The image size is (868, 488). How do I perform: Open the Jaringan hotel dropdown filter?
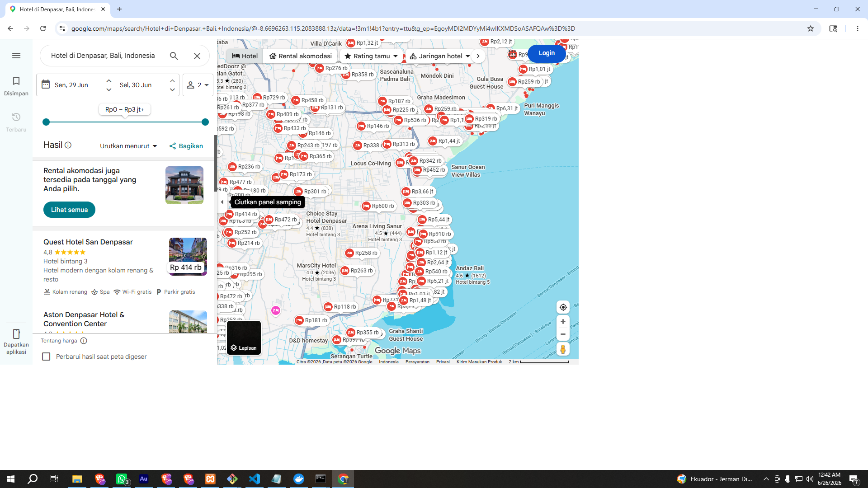tap(440, 56)
